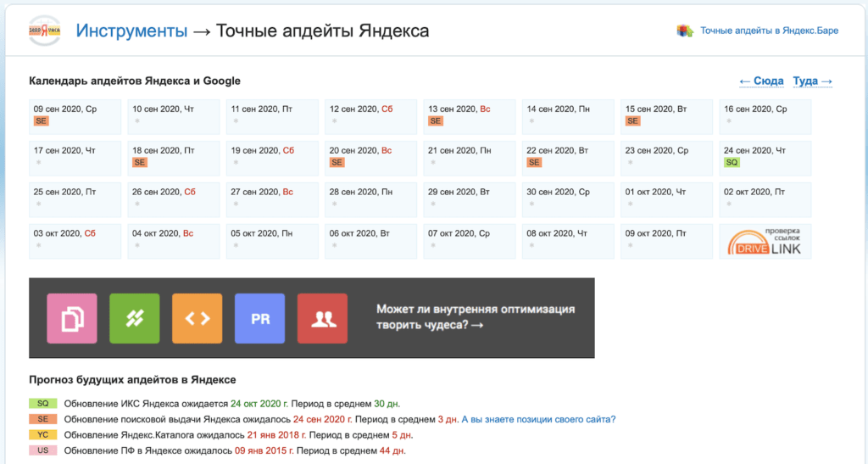The height and width of the screenshot is (464, 868).
Task: Click the 30 дн. average period value
Action: tap(387, 404)
